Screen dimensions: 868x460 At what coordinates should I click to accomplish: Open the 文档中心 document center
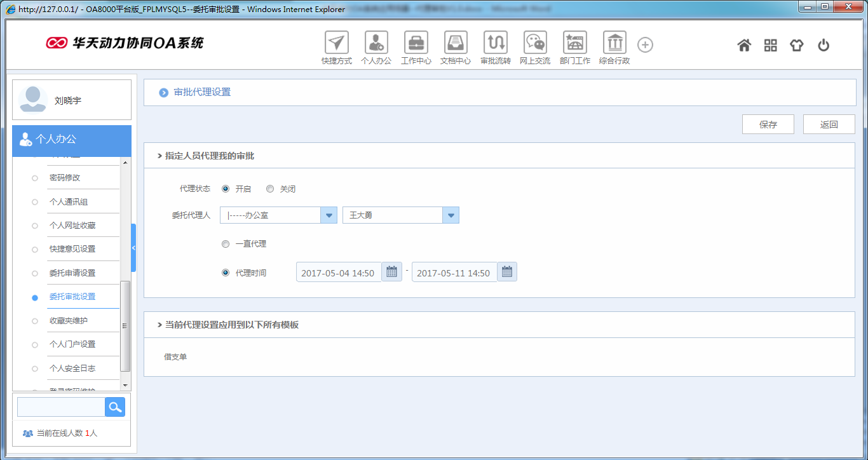pyautogui.click(x=456, y=44)
